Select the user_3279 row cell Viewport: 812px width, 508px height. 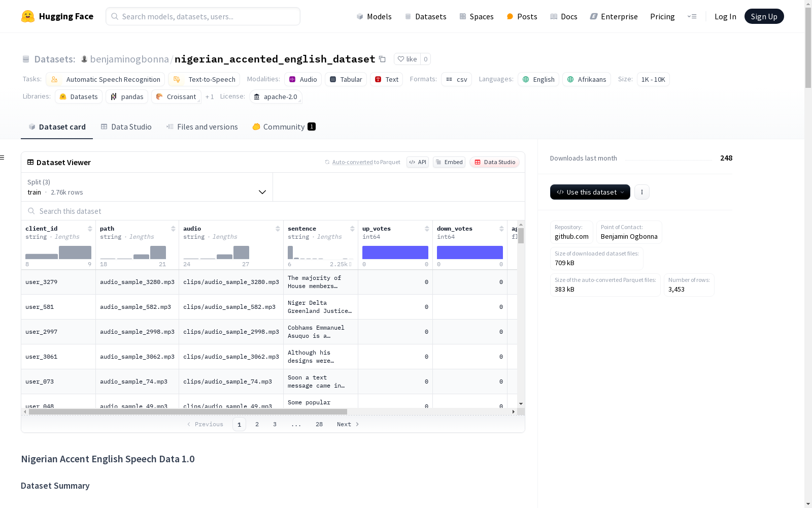[x=58, y=282]
